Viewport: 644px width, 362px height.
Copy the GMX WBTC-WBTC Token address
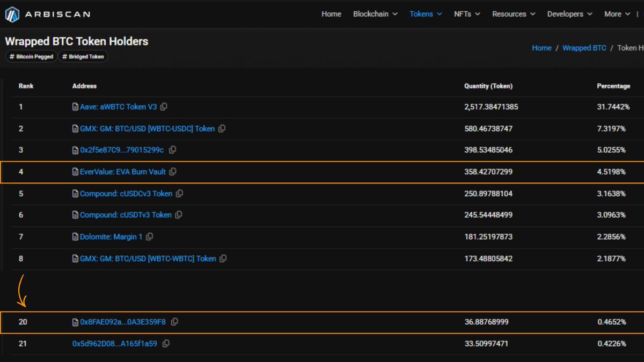223,258
